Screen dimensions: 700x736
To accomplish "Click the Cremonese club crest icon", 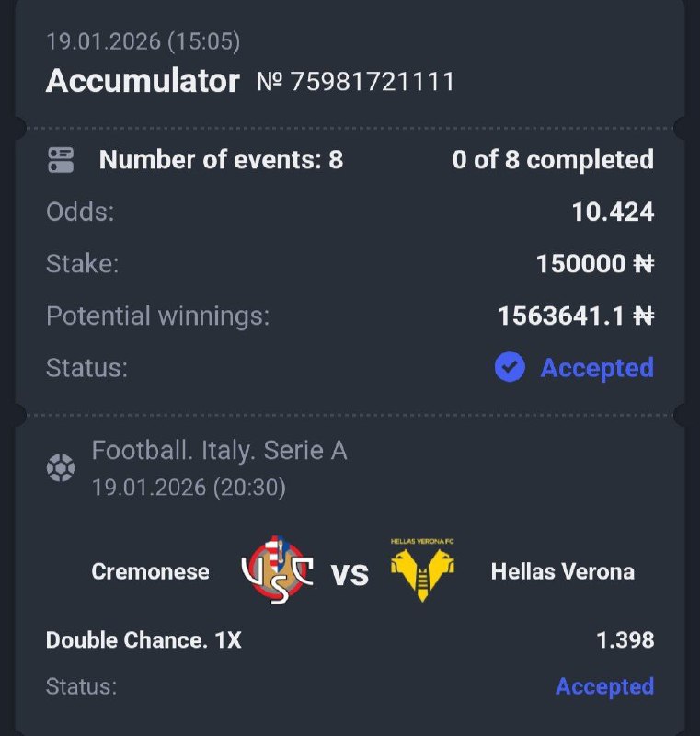I will 277,572.
